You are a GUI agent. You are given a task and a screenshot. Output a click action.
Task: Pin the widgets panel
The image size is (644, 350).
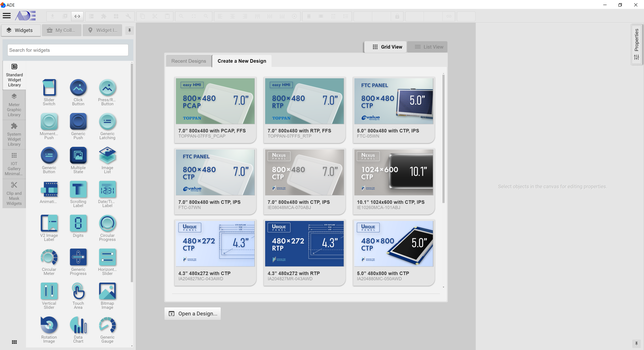(129, 30)
